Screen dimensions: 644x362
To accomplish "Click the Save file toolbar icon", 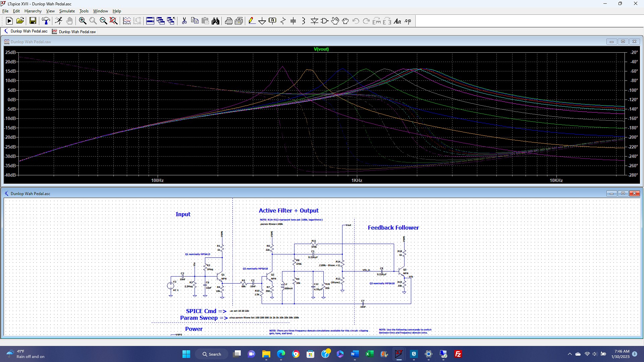I will point(33,21).
